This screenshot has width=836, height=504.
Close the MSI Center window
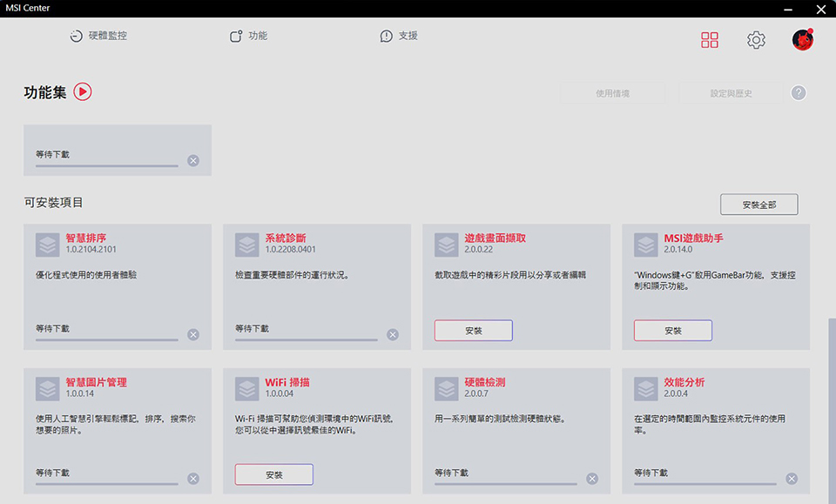click(x=821, y=9)
